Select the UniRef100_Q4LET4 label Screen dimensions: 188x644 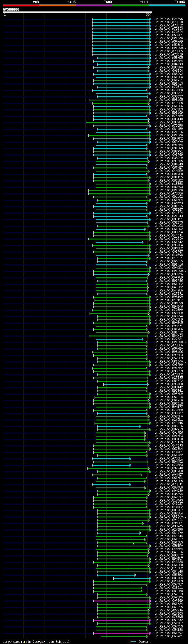point(169,213)
